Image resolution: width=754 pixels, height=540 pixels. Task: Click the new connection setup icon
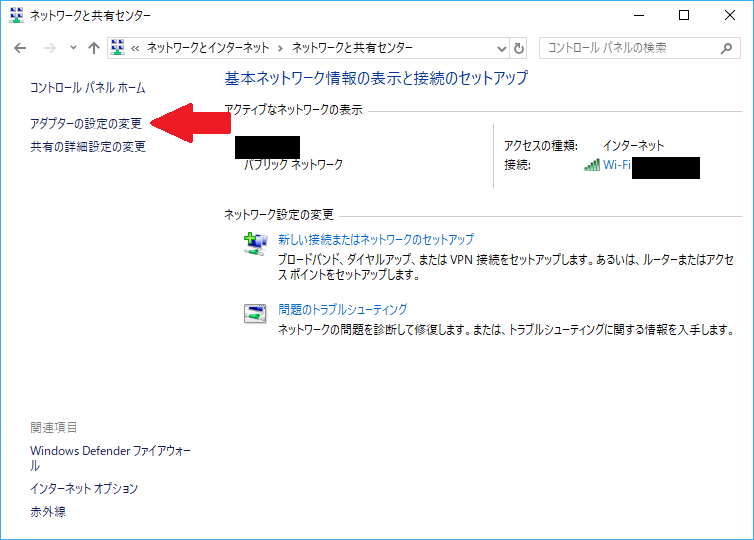pyautogui.click(x=255, y=244)
